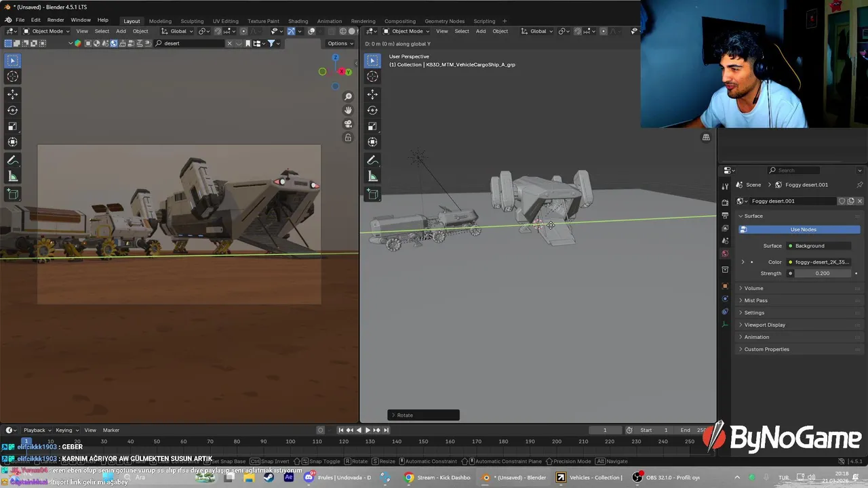Toggle show gizmo button in left viewport
The height and width of the screenshot is (488, 868).
291,31
